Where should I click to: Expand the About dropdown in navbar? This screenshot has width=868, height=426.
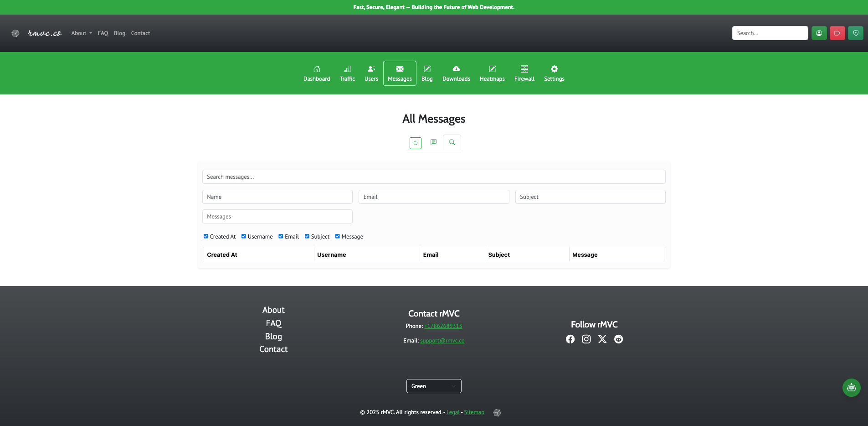pos(82,33)
